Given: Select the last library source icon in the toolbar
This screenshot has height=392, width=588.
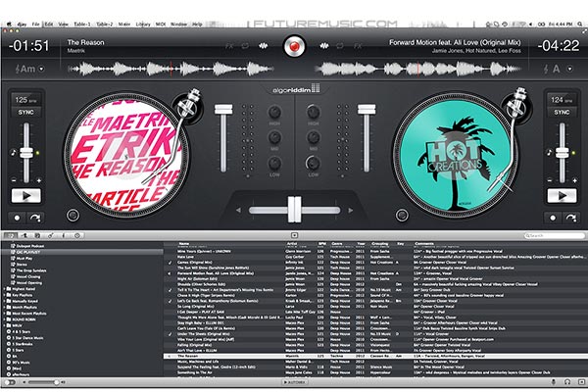Looking at the screenshot, I should pyautogui.click(x=77, y=235).
